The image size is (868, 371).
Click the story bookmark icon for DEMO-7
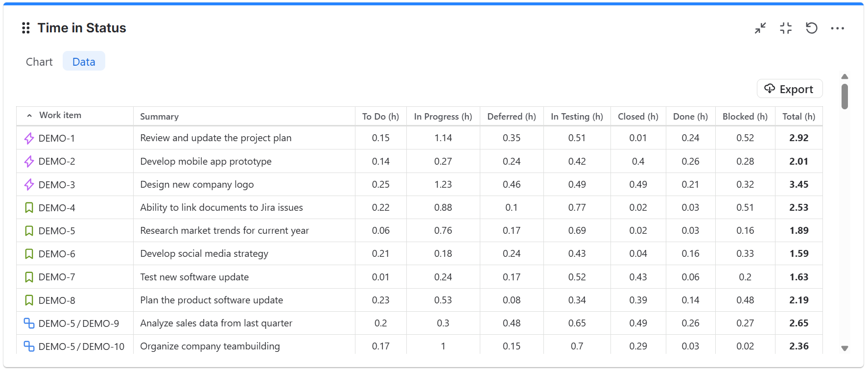pos(29,277)
